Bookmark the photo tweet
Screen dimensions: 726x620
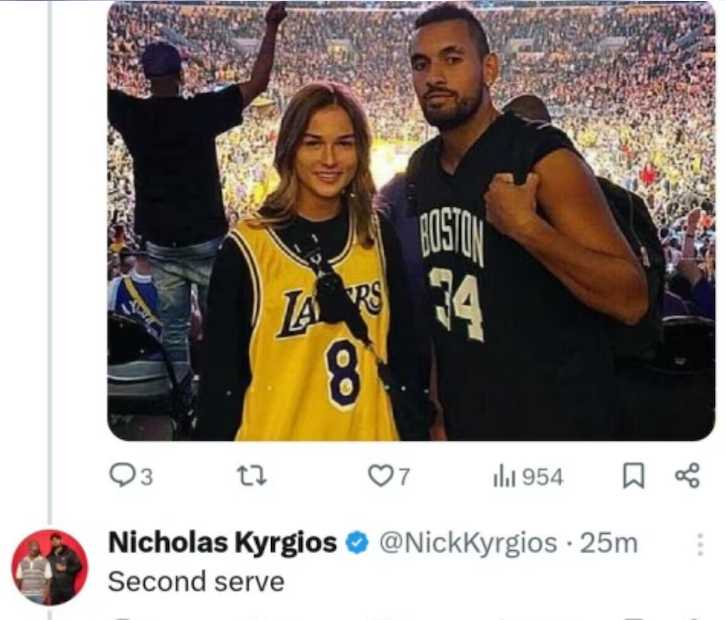point(633,476)
